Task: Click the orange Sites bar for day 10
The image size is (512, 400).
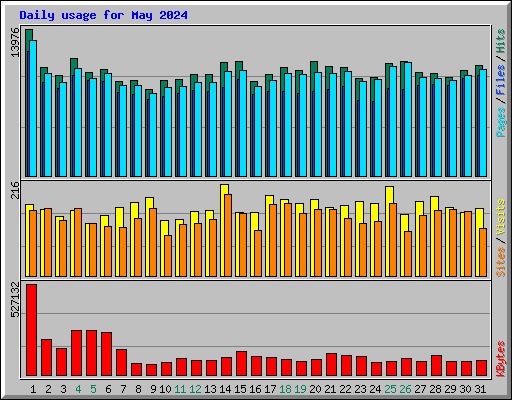Action: [x=168, y=256]
